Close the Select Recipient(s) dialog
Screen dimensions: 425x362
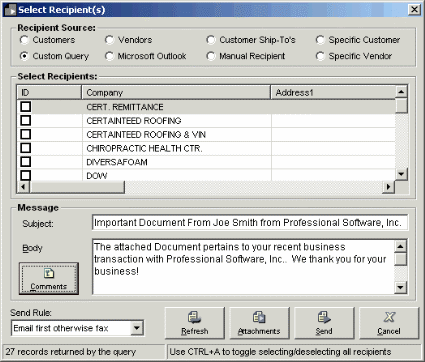414,10
